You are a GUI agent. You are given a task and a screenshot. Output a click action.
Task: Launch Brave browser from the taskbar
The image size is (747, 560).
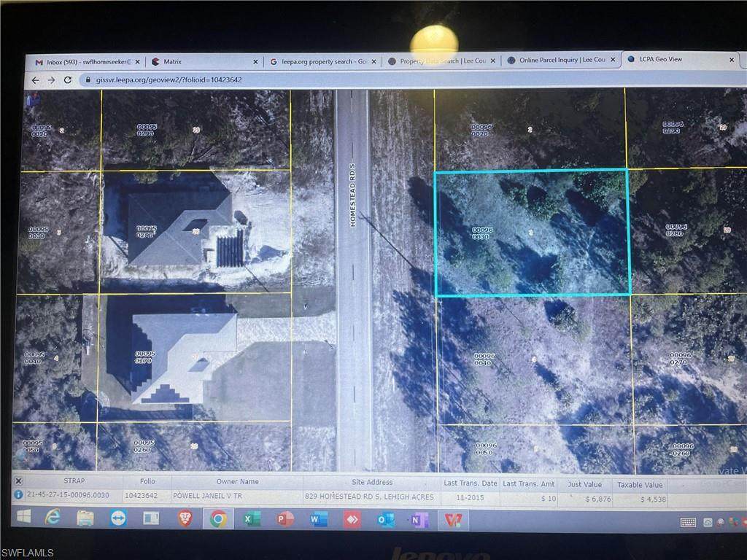tap(185, 518)
